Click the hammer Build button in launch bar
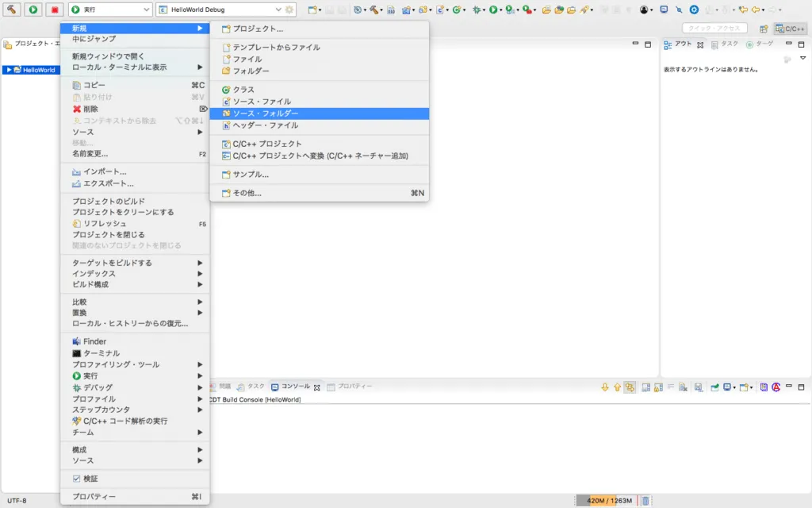Viewport: 812px width, 508px height. point(11,10)
